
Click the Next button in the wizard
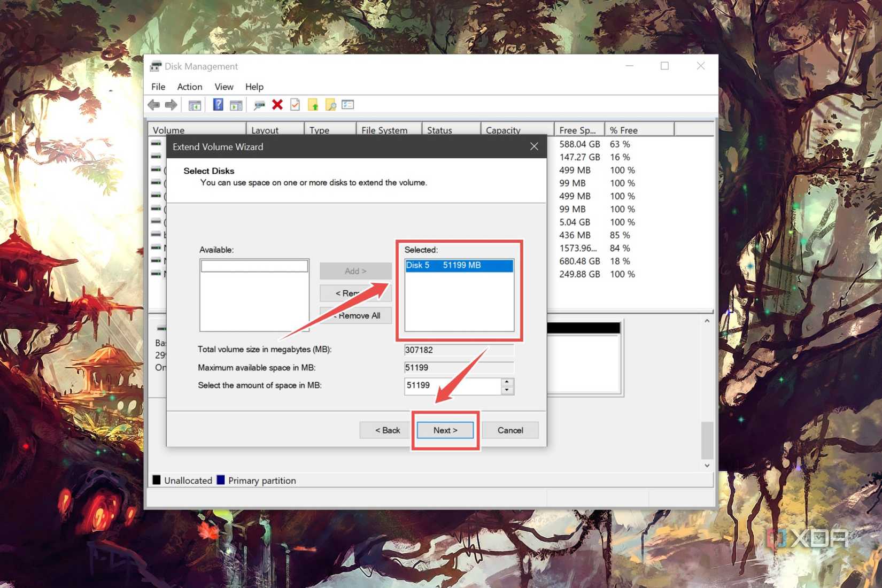[445, 430]
